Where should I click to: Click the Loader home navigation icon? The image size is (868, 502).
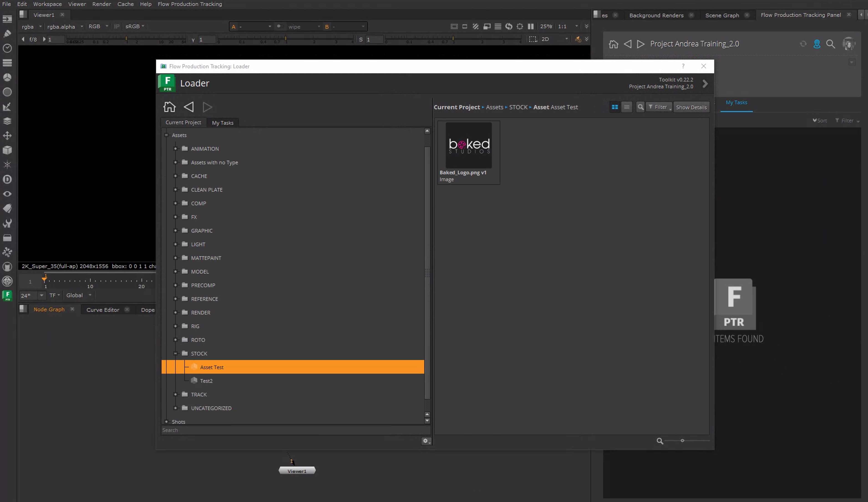pos(169,107)
